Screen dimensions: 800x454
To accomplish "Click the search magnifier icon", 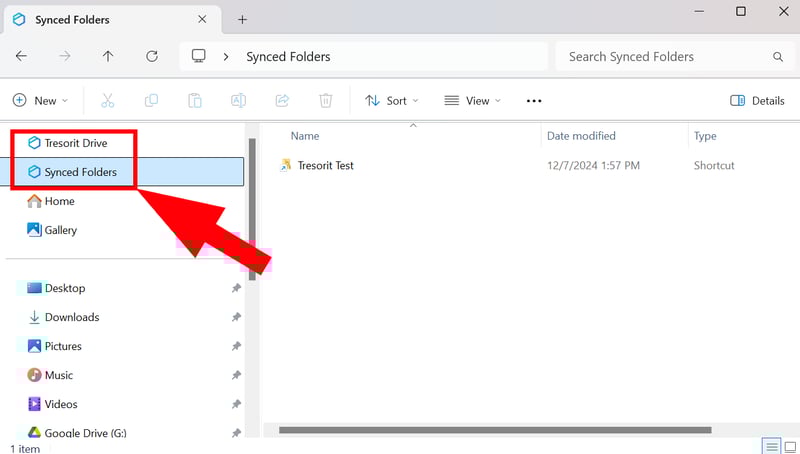I will [x=778, y=57].
